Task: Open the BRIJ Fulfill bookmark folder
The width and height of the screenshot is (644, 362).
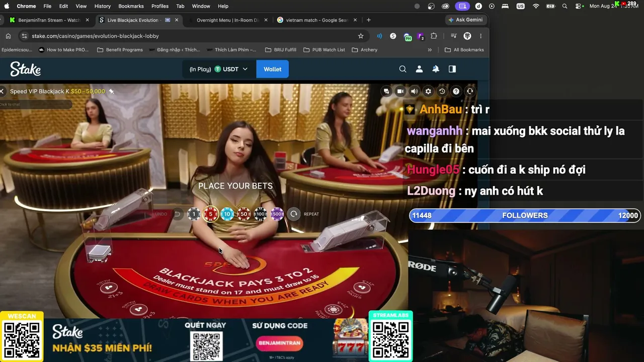Action: (281, 50)
